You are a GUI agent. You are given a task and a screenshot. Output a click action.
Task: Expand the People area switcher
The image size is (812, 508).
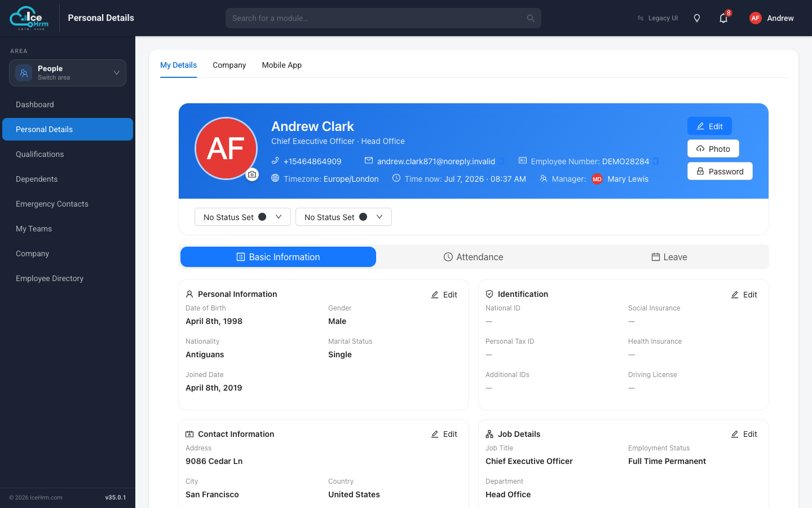[x=68, y=73]
